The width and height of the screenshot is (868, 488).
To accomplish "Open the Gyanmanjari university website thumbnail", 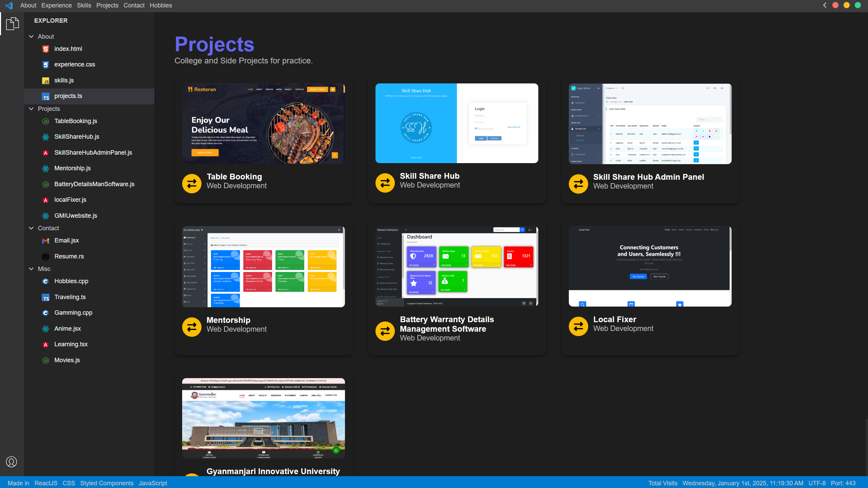I will (x=264, y=418).
